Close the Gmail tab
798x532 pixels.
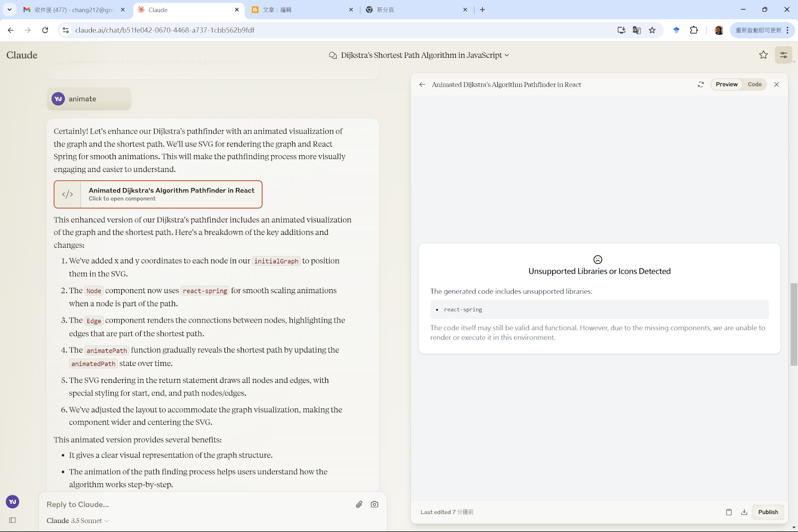(123, 9)
